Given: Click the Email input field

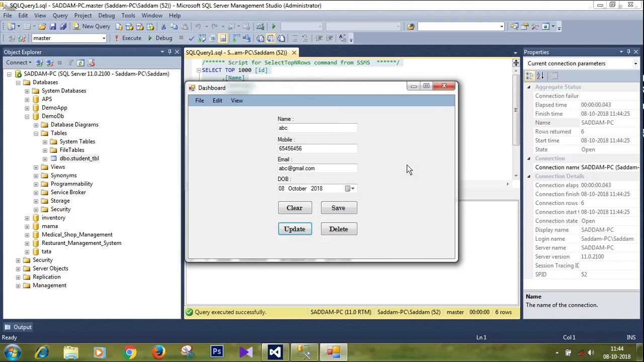Looking at the screenshot, I should (x=317, y=168).
